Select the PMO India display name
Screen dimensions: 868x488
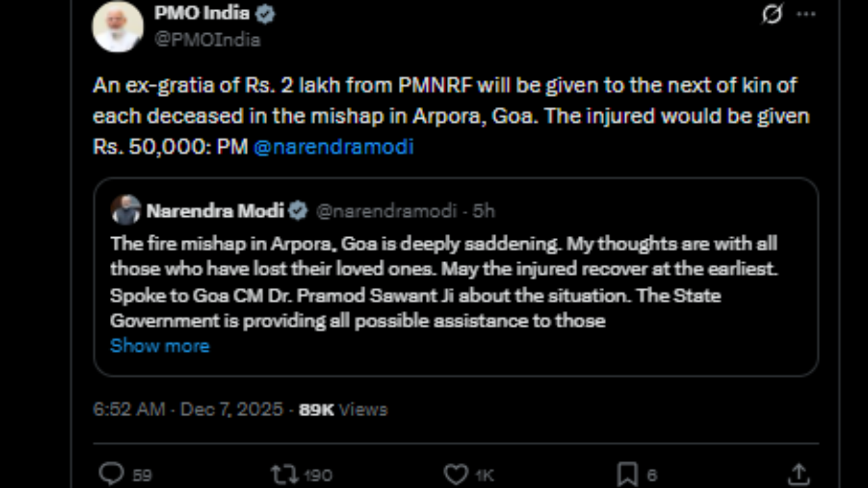(x=201, y=12)
